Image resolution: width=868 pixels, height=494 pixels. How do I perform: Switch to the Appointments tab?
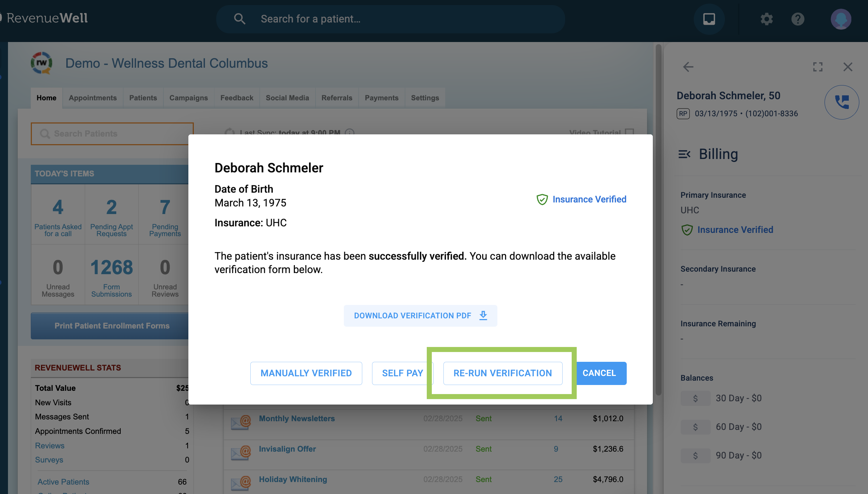[x=93, y=98]
